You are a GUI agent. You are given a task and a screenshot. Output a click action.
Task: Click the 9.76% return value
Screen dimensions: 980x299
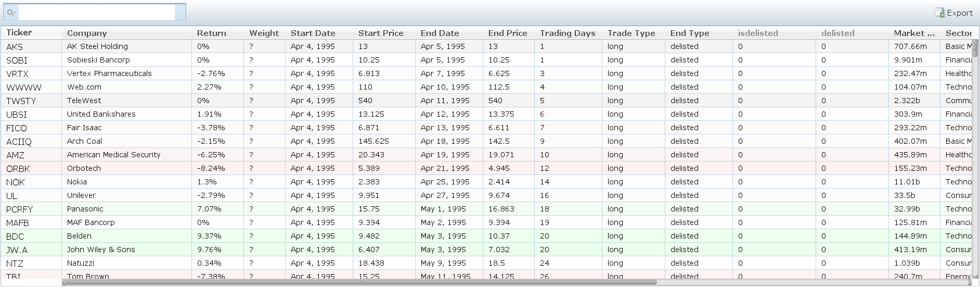click(x=209, y=250)
